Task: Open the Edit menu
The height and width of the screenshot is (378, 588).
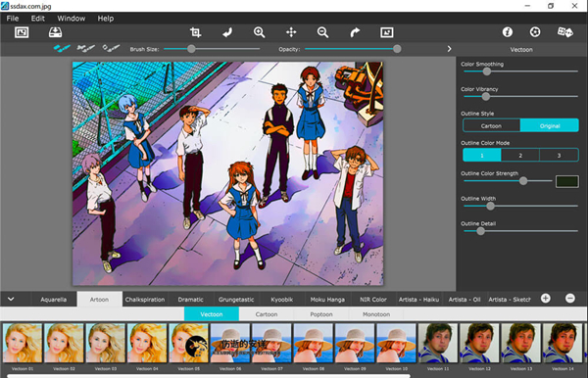Action: pos(38,19)
